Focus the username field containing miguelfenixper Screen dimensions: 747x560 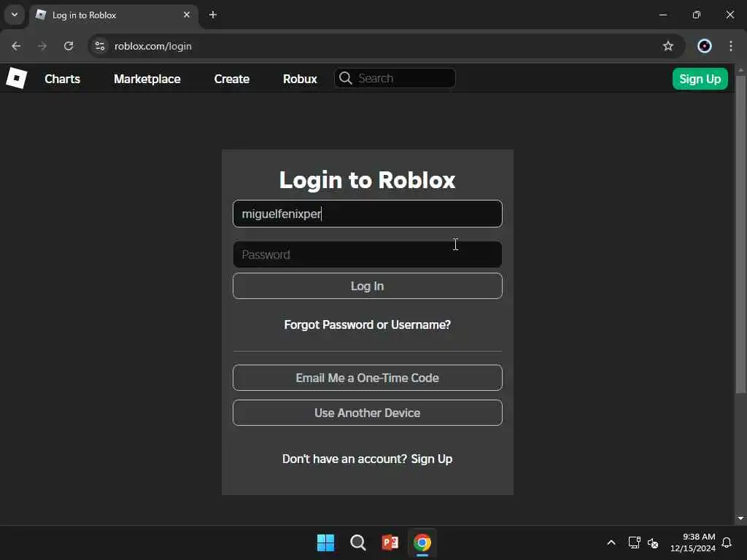click(x=368, y=214)
